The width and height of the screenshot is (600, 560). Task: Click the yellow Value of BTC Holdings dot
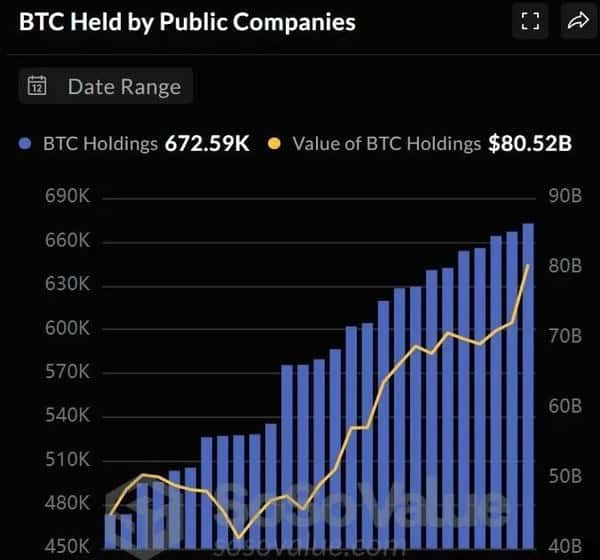point(274,143)
